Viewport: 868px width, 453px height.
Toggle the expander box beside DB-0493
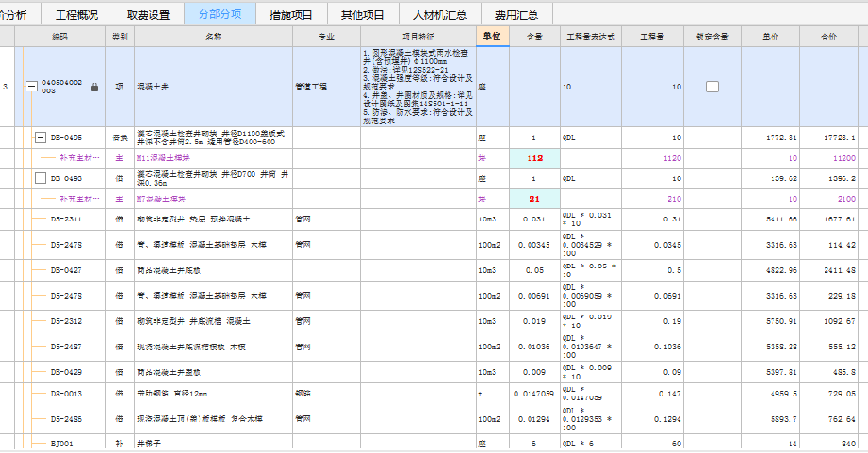pos(41,178)
